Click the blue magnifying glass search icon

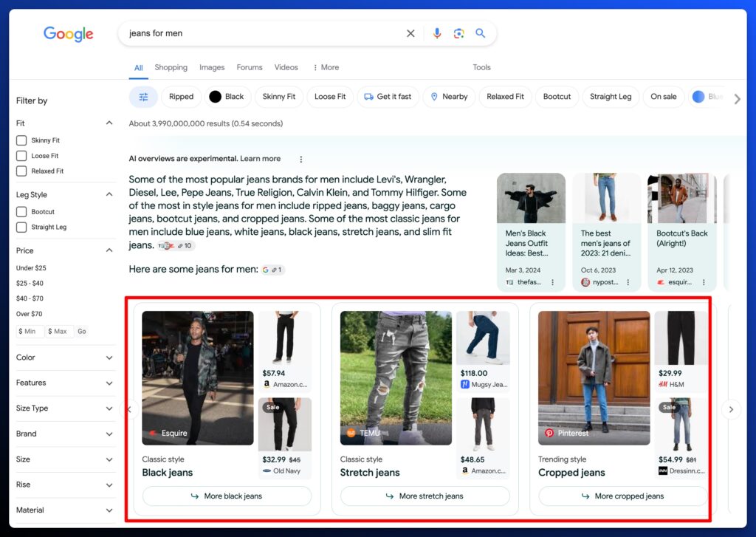point(481,33)
